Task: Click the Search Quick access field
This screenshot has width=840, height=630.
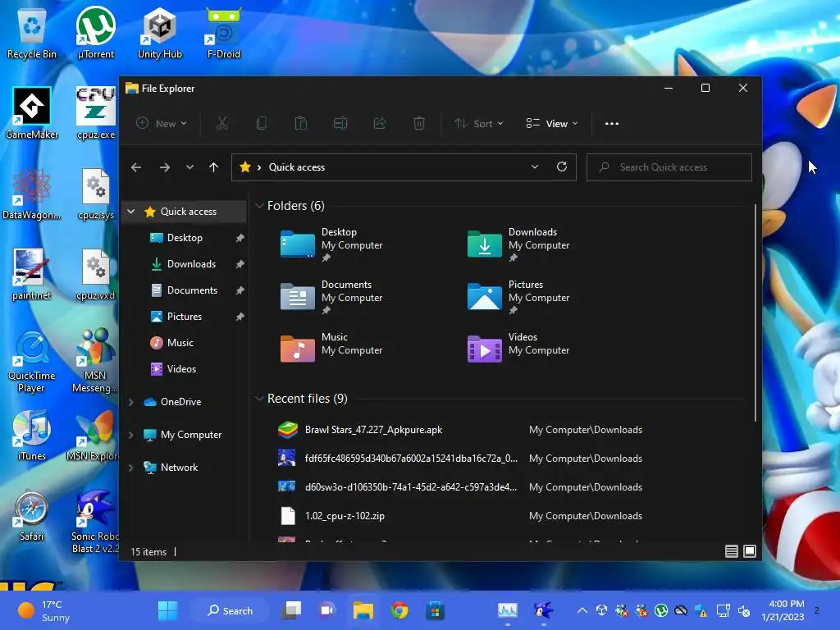Action: (669, 167)
